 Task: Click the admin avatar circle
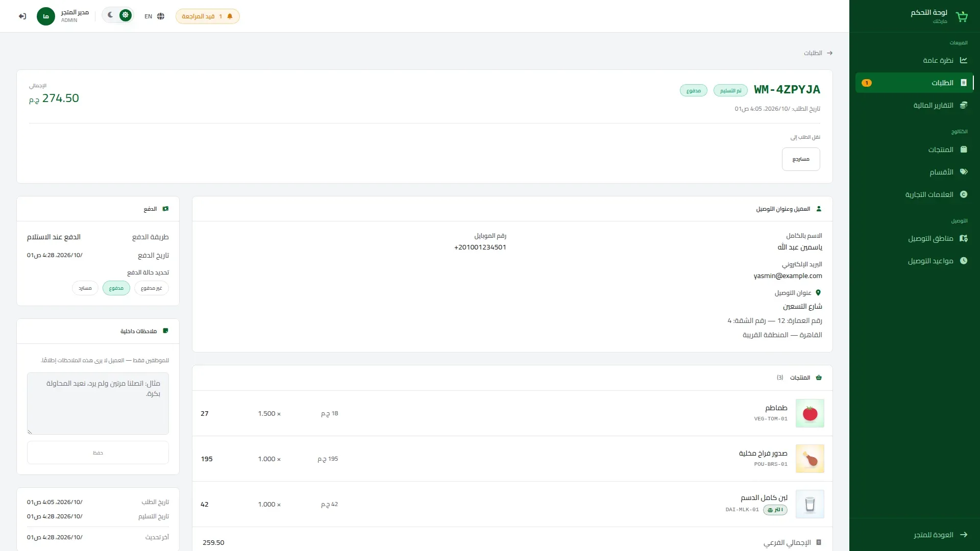coord(46,16)
